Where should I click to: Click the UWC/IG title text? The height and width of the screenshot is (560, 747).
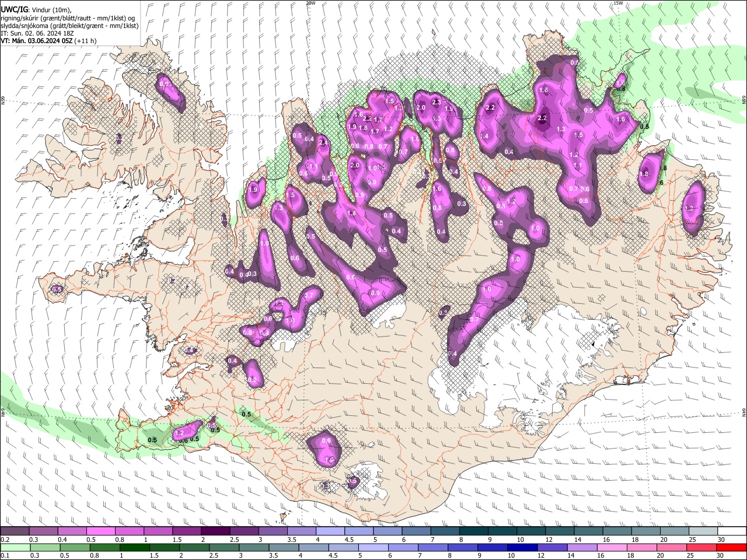click(14, 10)
